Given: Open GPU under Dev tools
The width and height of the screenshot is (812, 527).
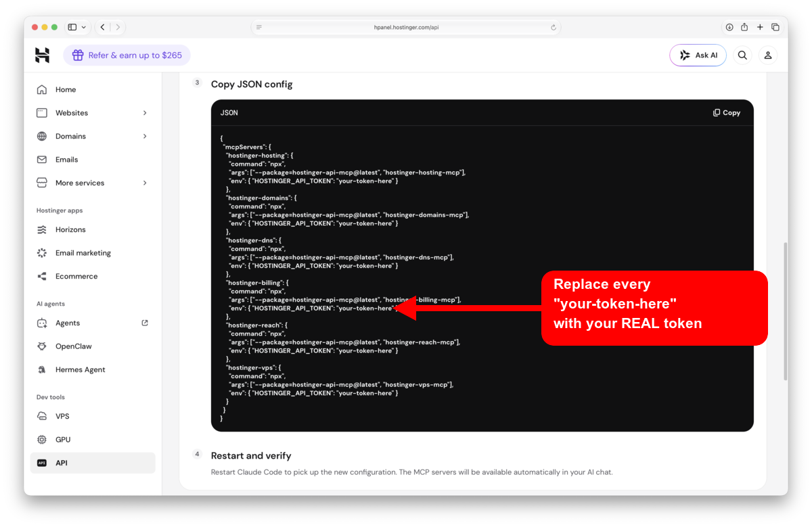Looking at the screenshot, I should pos(93,440).
